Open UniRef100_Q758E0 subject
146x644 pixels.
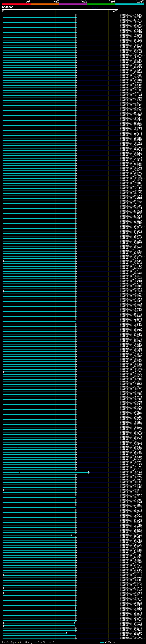pos(131,504)
